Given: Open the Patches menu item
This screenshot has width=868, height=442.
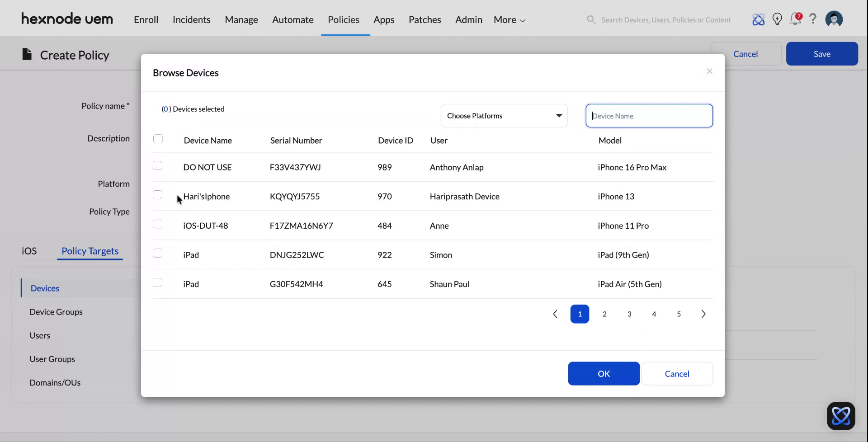Looking at the screenshot, I should (x=425, y=19).
